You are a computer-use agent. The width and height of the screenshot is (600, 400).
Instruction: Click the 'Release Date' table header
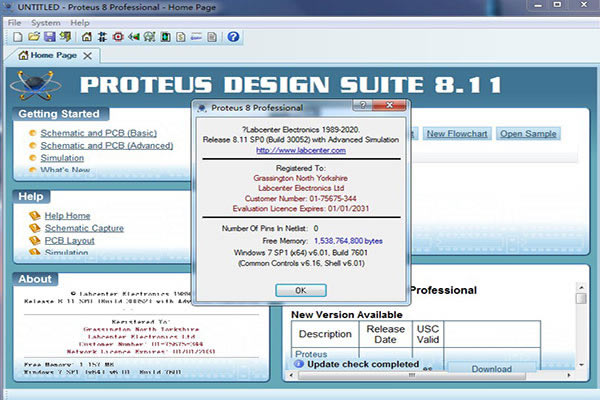(385, 334)
